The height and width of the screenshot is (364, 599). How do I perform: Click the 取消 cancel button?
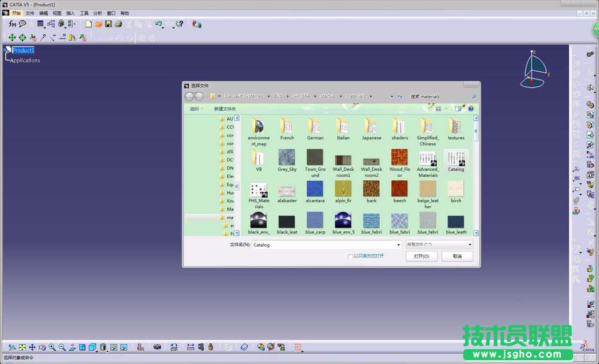pos(458,256)
